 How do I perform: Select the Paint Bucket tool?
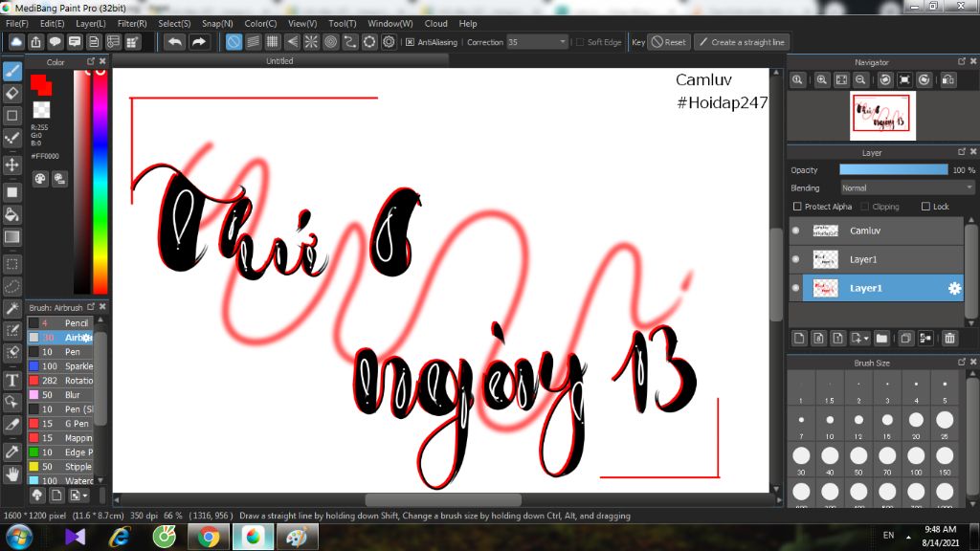click(12, 214)
